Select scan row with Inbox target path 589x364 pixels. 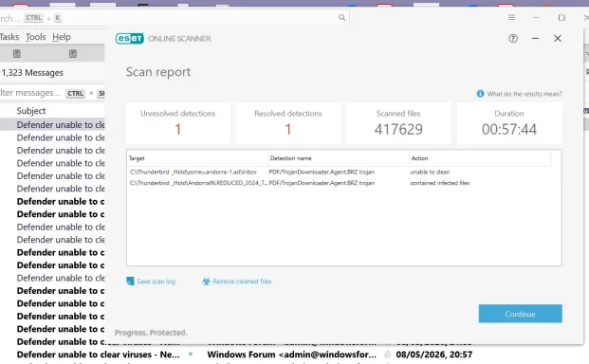click(340, 172)
